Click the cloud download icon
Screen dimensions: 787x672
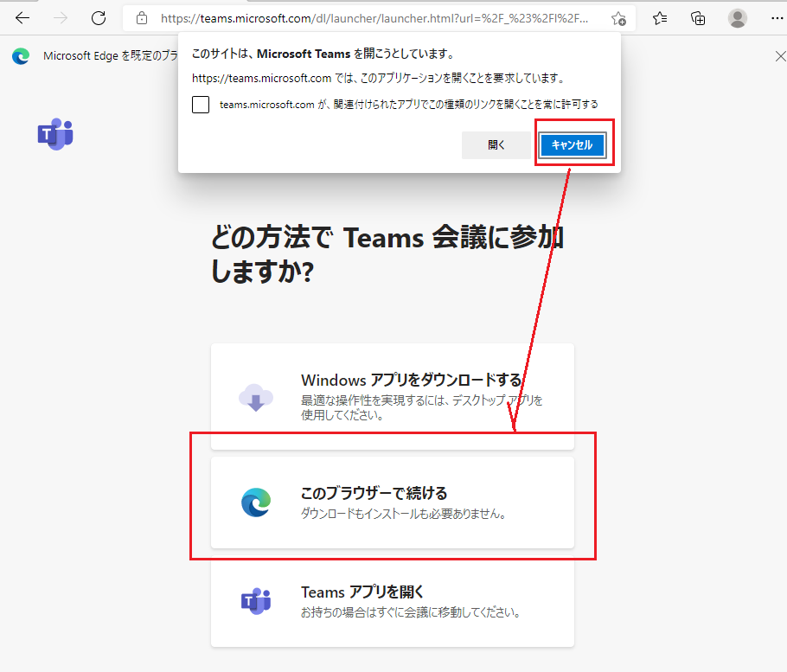[256, 398]
